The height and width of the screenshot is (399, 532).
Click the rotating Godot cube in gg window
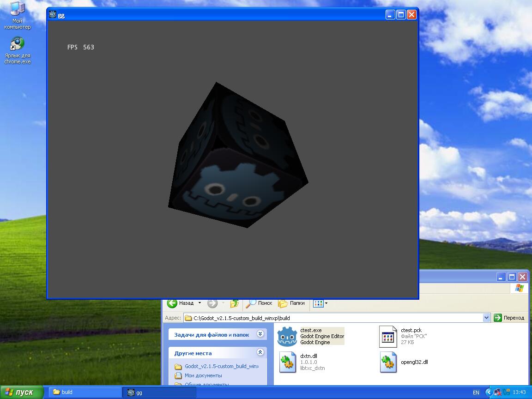click(x=238, y=155)
